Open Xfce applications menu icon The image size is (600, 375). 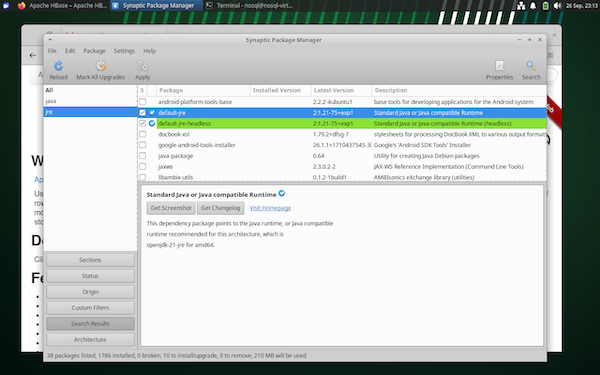coord(6,6)
